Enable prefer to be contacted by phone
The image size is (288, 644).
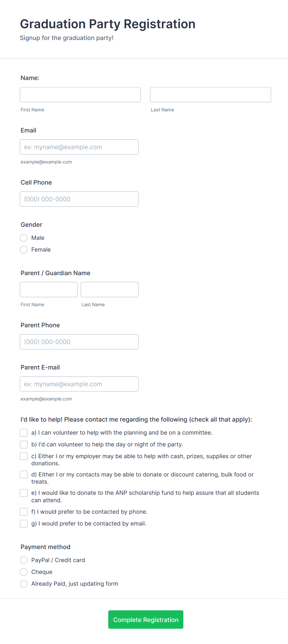[x=24, y=512]
